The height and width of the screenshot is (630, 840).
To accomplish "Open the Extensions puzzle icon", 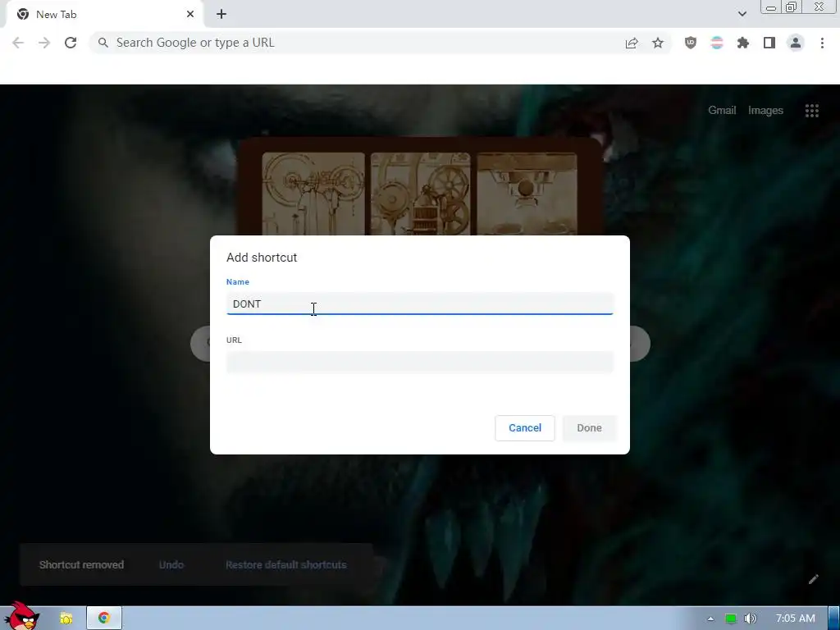I will click(743, 43).
